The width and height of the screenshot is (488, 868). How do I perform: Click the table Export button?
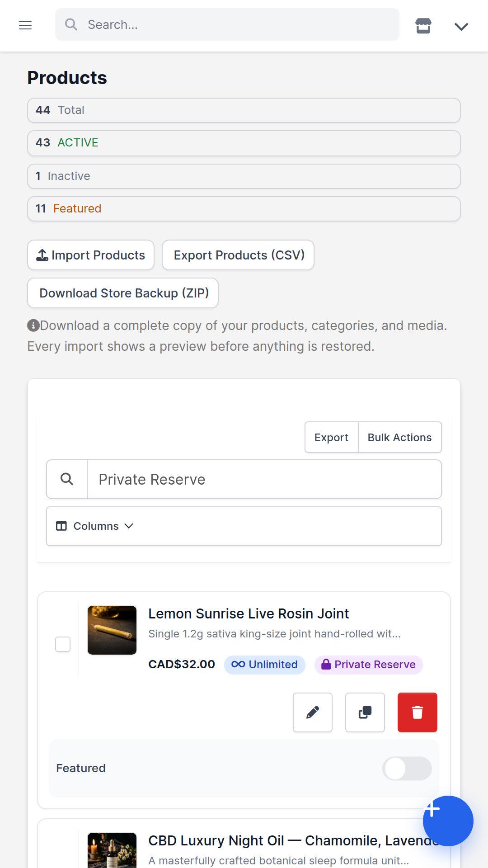click(x=331, y=437)
